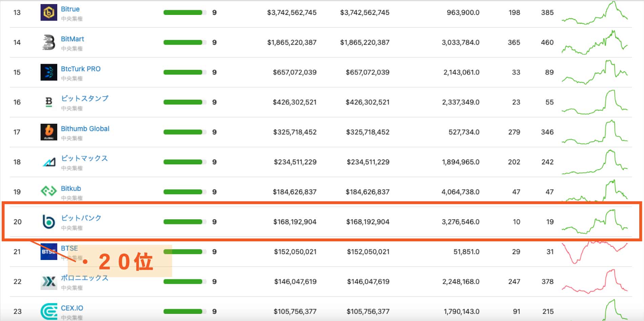
Task: Open the Bithumb Global exchange link
Action: click(x=85, y=129)
